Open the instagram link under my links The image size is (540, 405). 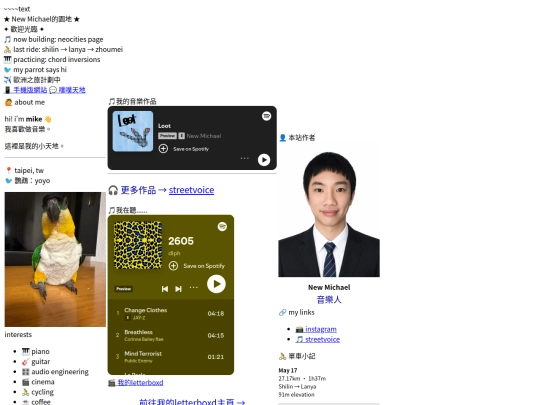(316, 329)
